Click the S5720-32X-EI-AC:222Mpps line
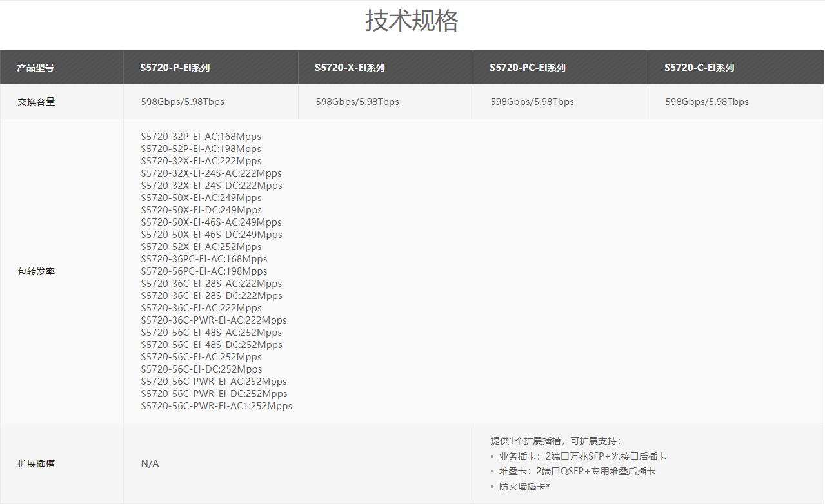Viewport: 825px width, 504px height. click(x=201, y=161)
